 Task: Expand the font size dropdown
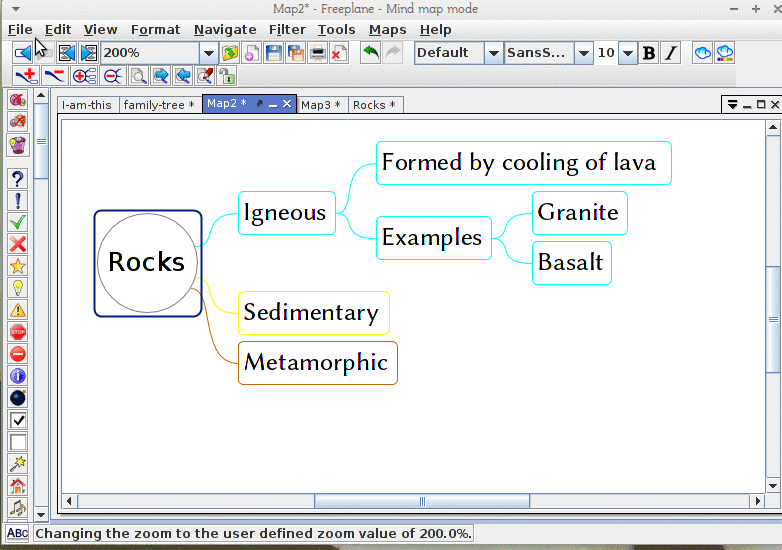coord(628,53)
